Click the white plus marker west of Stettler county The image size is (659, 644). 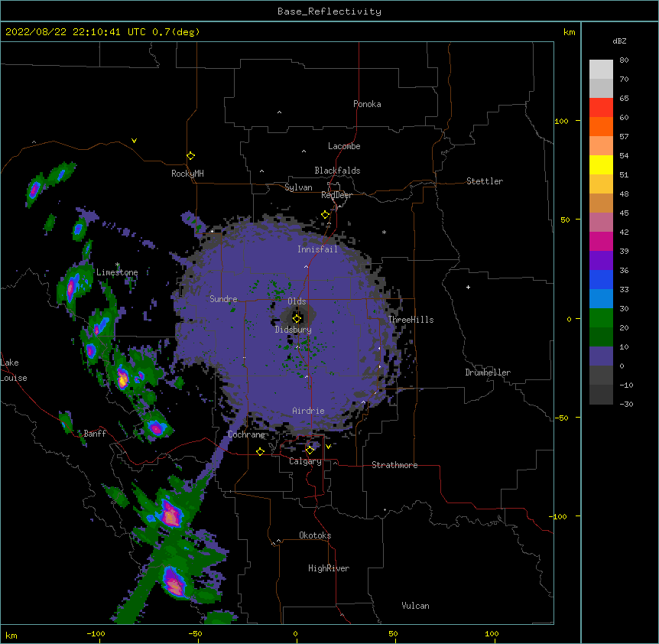point(468,287)
